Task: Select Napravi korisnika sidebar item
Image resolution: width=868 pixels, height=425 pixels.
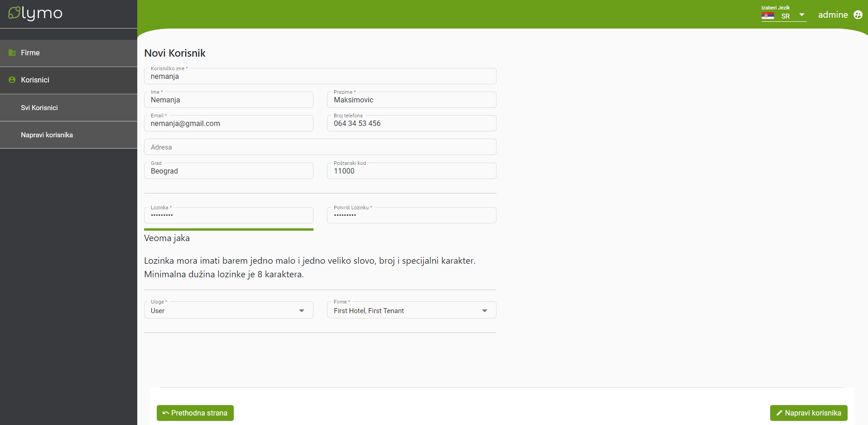Action: pyautogui.click(x=47, y=135)
